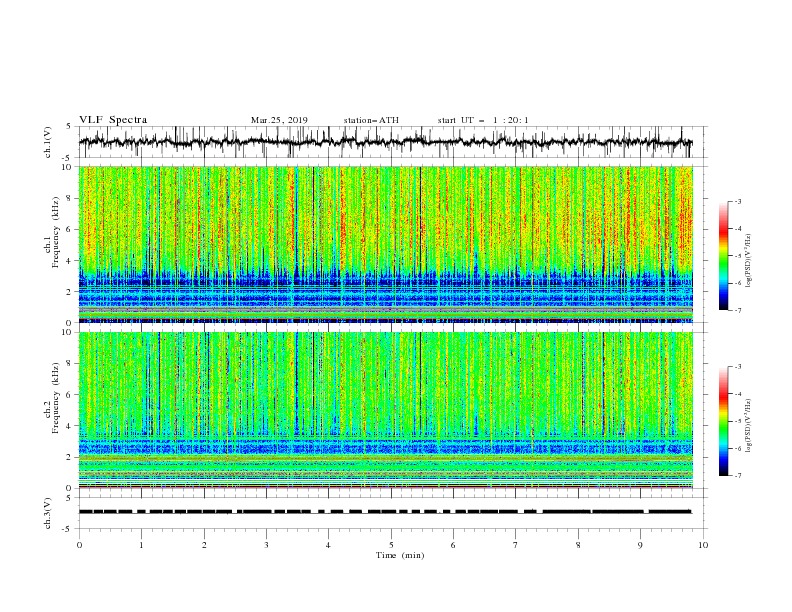The height and width of the screenshot is (612, 792).
Task: Click the "Time (min)" axis label
Action: click(400, 555)
